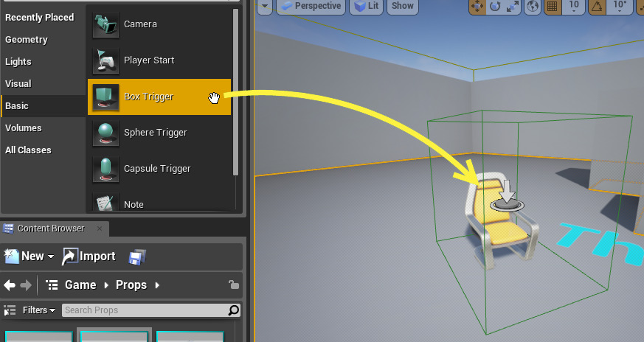This screenshot has width=644, height=342.
Task: Expand arrow after Game in path
Action: 106,285
